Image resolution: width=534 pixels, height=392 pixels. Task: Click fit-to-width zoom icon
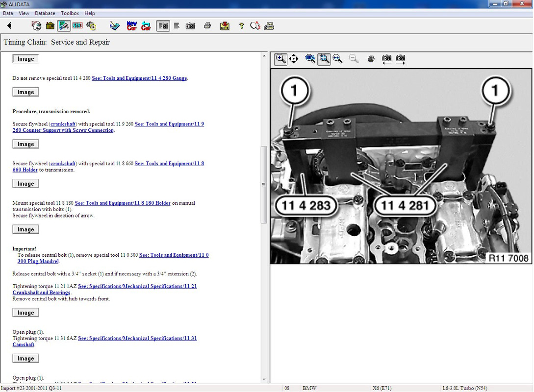coord(337,59)
